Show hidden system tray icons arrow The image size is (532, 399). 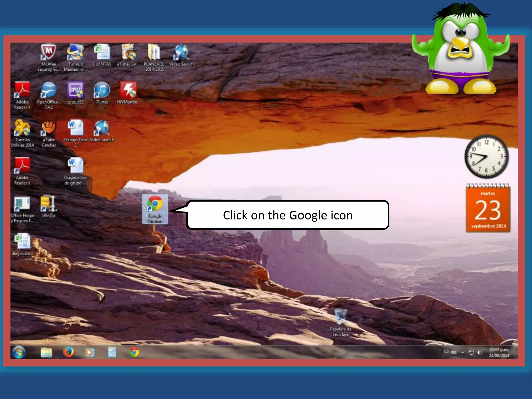pos(463,353)
